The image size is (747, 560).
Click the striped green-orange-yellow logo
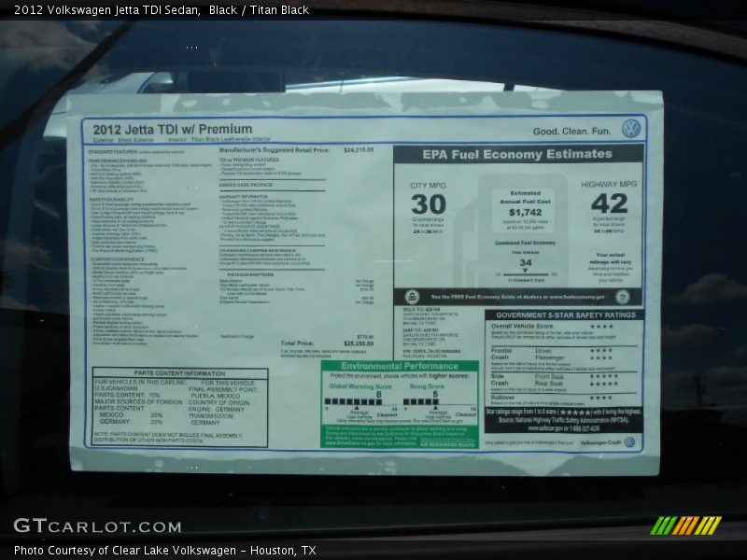(685, 525)
